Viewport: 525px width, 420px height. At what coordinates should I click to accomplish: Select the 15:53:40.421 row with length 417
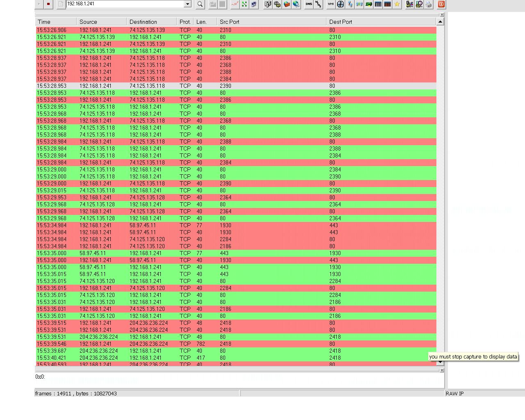click(x=236, y=358)
